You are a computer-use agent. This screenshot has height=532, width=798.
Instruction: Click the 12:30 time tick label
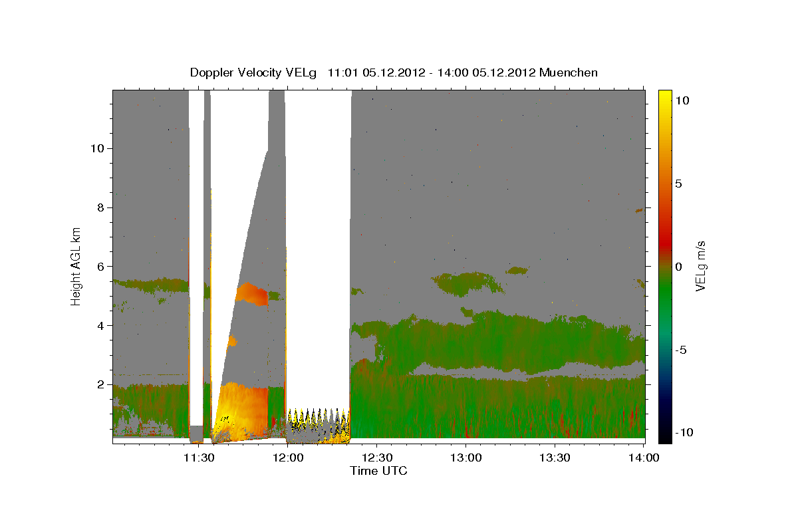point(376,458)
